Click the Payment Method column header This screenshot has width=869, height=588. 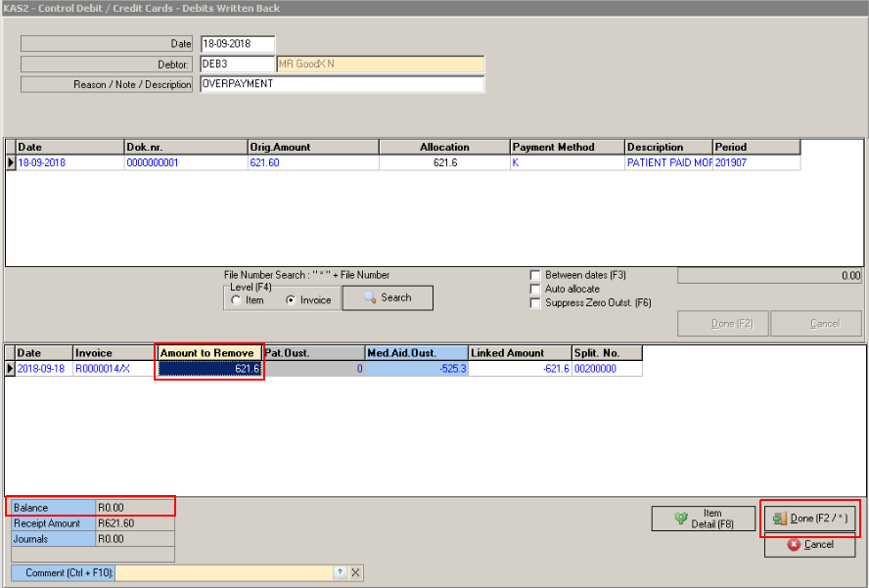pyautogui.click(x=567, y=147)
